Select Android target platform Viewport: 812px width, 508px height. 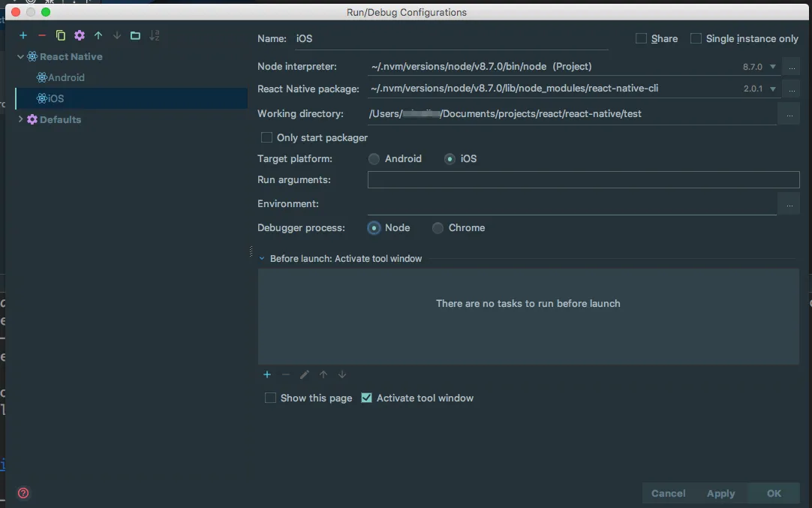click(374, 159)
